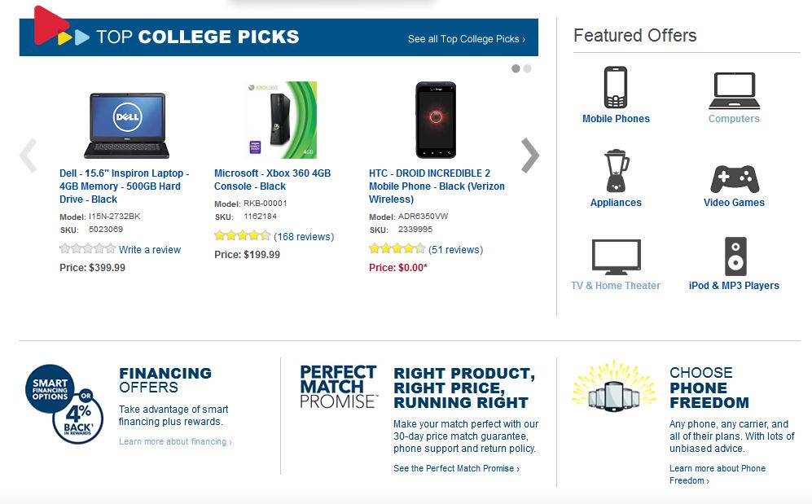Click the Mobile Phones icon
Image resolution: width=812 pixels, height=504 pixels.
click(616, 88)
